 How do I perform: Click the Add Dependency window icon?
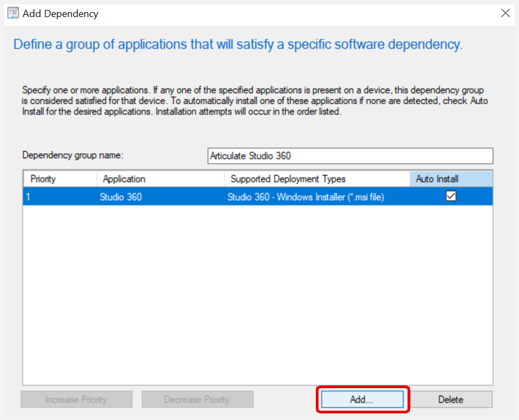click(x=13, y=13)
